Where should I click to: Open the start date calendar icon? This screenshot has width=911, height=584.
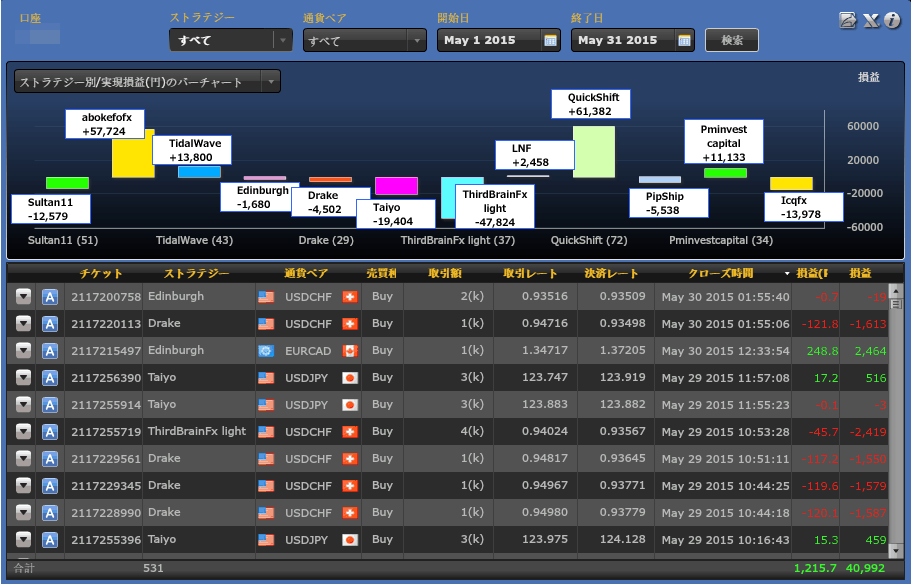coord(550,40)
